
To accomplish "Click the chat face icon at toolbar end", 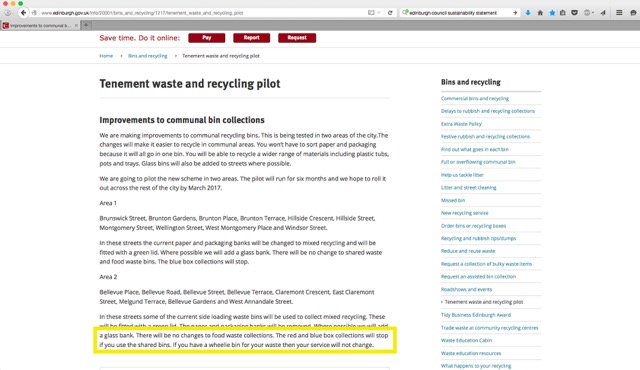I will click(633, 13).
